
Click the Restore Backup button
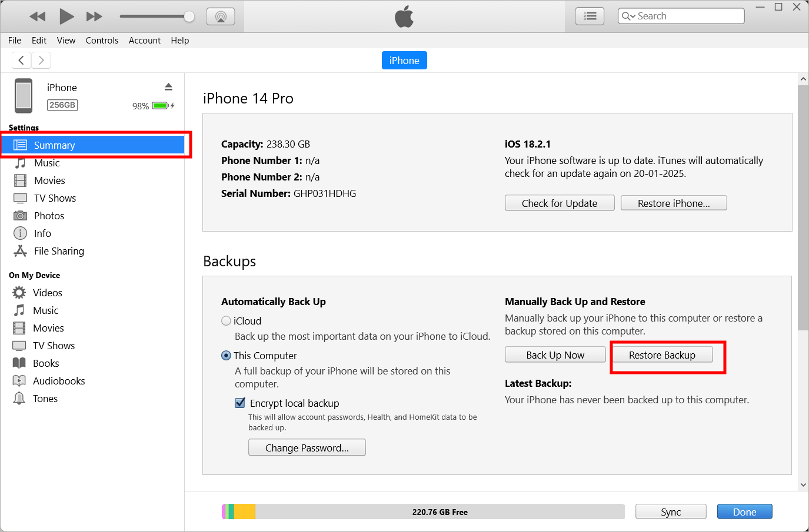point(662,354)
